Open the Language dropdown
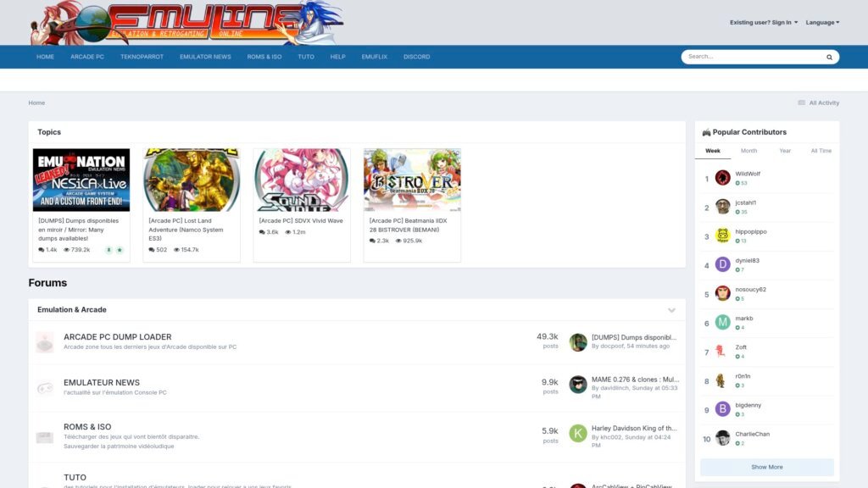868x488 pixels. tap(822, 23)
